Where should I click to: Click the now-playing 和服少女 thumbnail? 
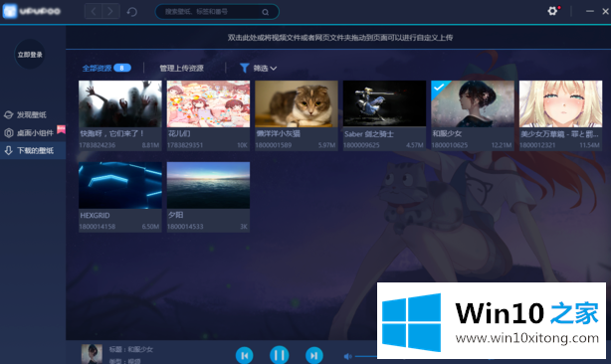pos(92,354)
